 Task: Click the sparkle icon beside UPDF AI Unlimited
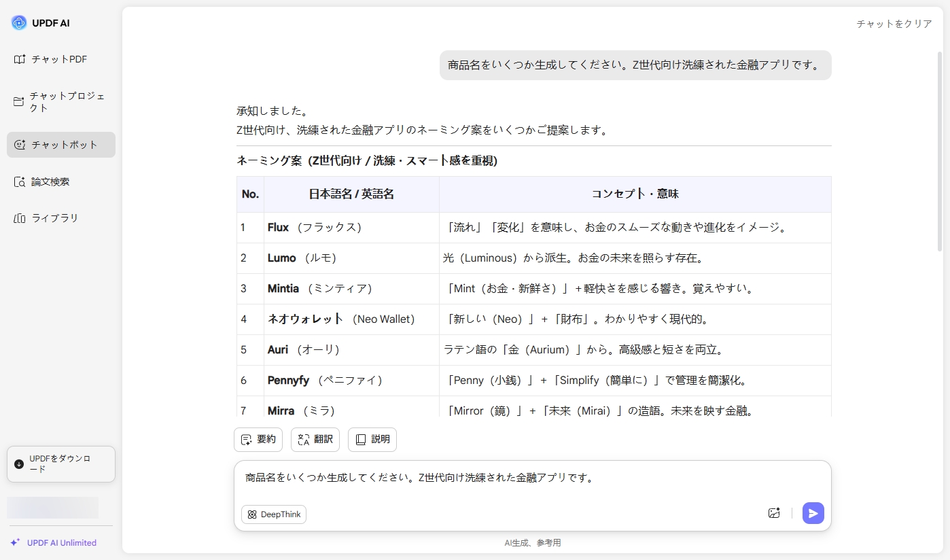[x=15, y=542]
